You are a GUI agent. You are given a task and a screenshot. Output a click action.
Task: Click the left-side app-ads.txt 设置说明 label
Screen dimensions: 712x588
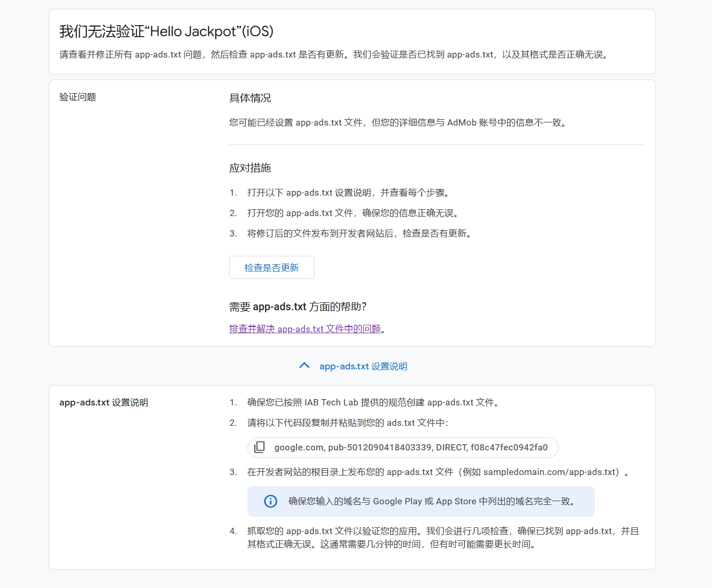(x=104, y=402)
